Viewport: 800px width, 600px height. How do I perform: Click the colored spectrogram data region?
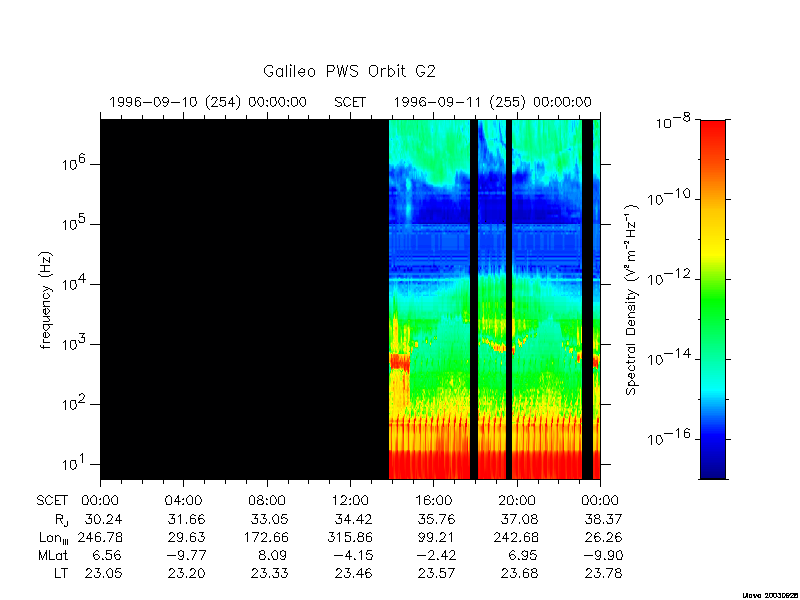click(x=494, y=299)
